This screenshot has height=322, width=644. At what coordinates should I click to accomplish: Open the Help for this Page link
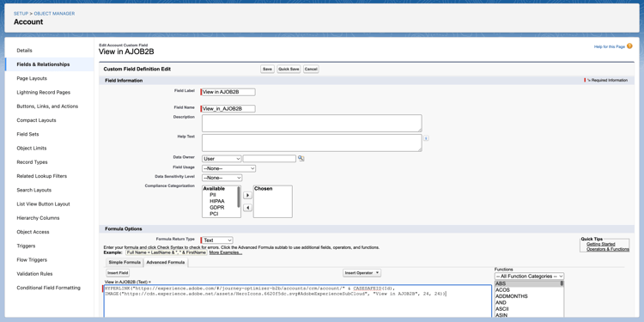click(609, 47)
